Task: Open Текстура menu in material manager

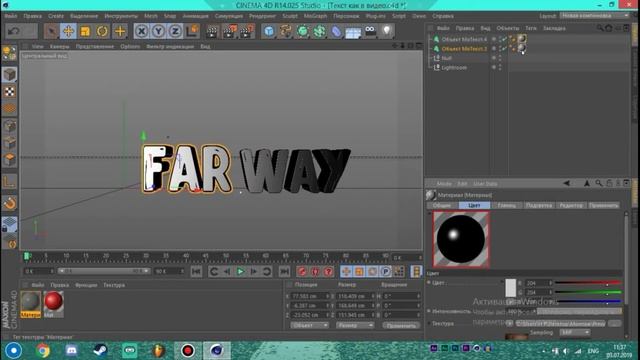Action: 114,285
